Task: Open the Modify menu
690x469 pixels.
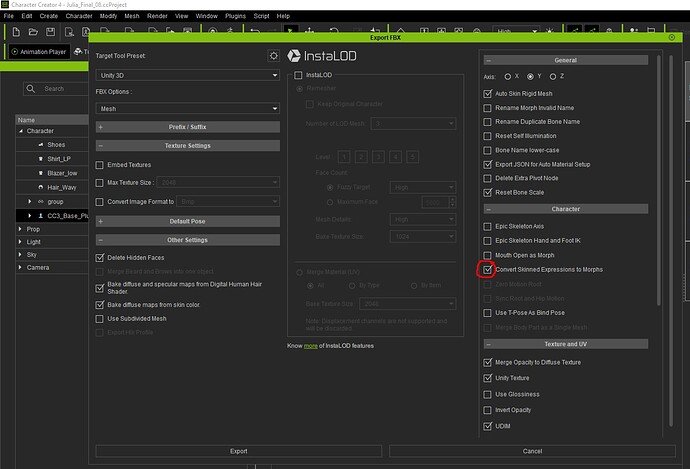Action: point(108,16)
